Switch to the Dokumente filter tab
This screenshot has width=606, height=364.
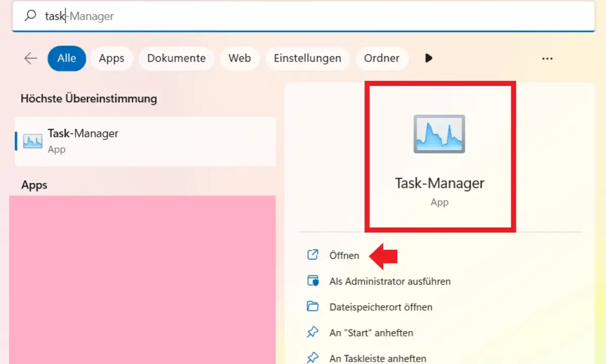[x=176, y=58]
